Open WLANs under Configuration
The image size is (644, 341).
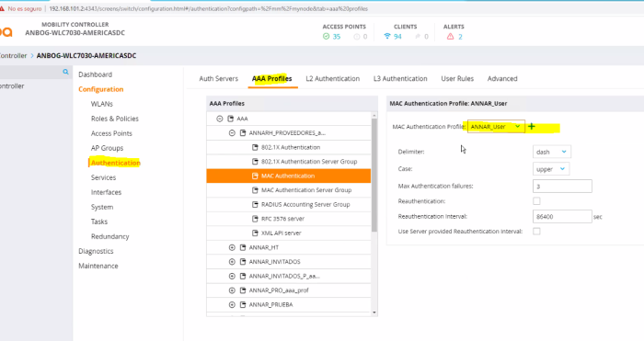tap(102, 104)
